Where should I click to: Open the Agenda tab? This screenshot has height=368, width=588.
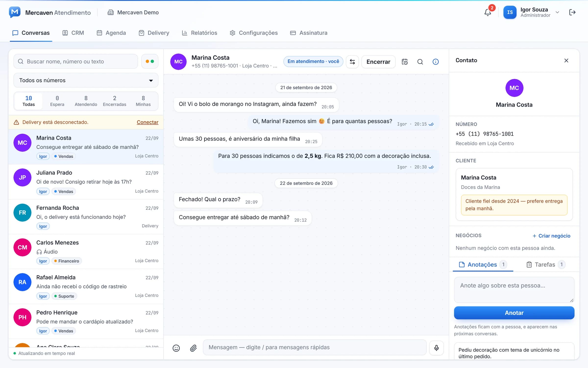click(x=111, y=33)
